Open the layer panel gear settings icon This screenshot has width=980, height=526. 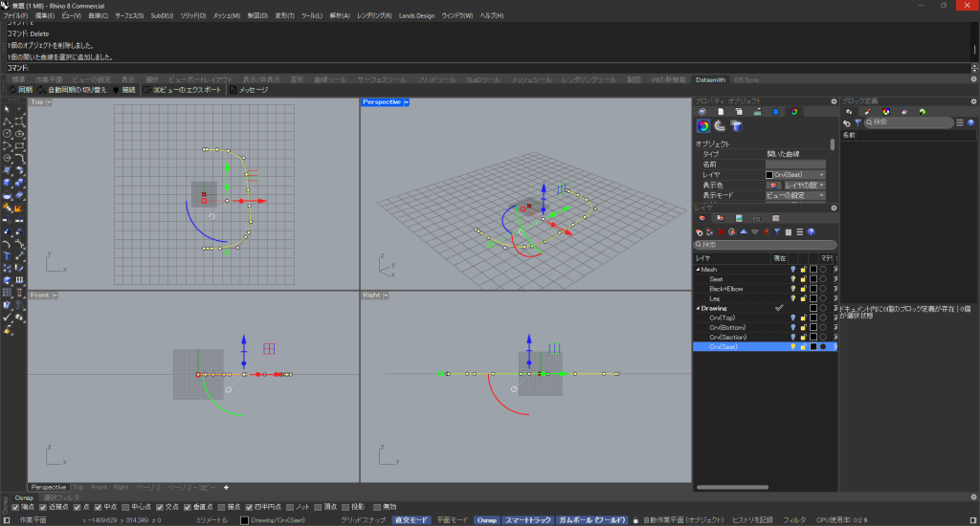pos(834,208)
